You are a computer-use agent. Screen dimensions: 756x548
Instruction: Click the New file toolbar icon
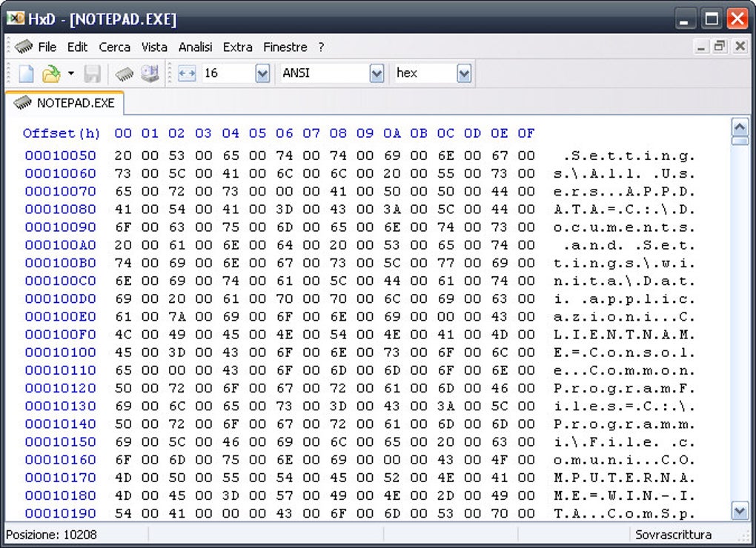click(25, 73)
